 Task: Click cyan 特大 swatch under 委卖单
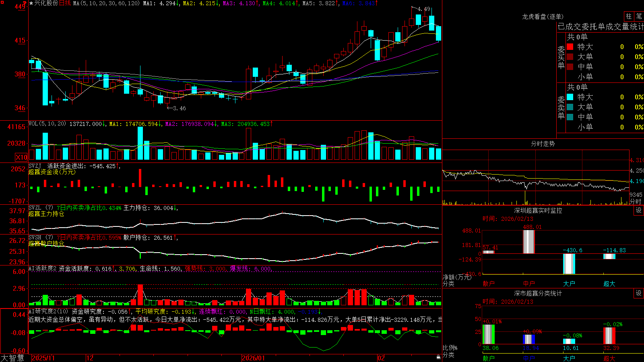pyautogui.click(x=570, y=97)
